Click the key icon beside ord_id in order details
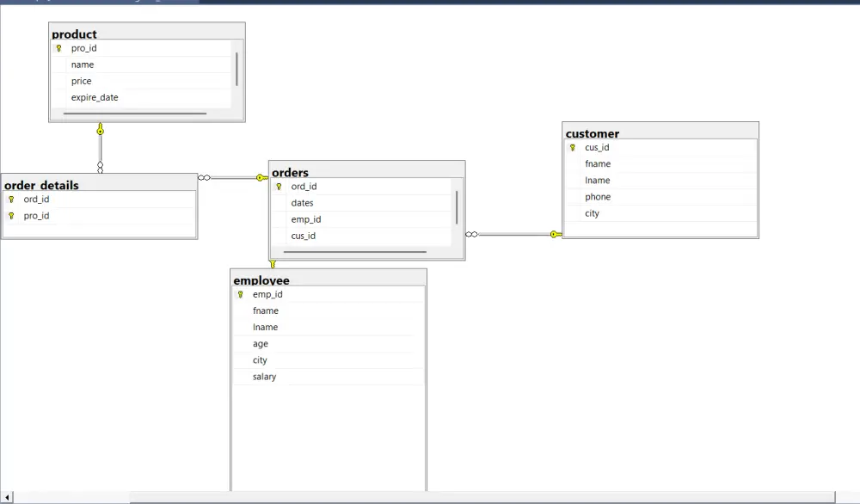The height and width of the screenshot is (504, 860). tap(11, 199)
